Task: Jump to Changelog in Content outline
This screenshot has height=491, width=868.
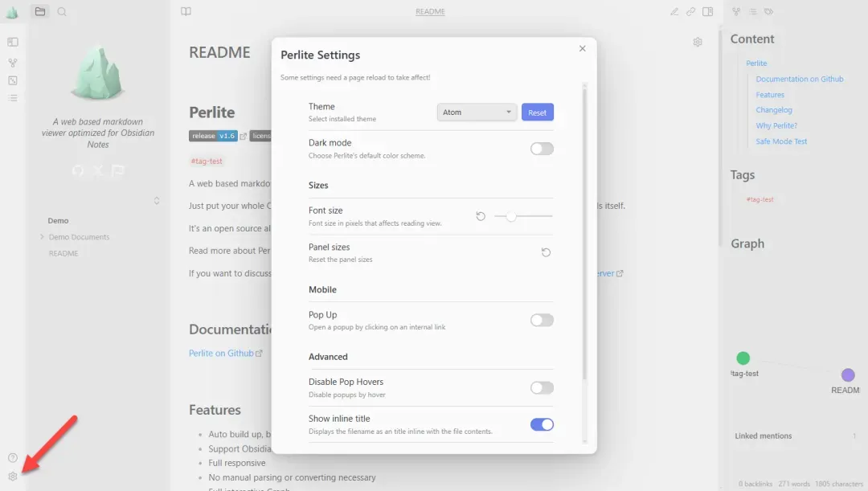Action: click(774, 110)
